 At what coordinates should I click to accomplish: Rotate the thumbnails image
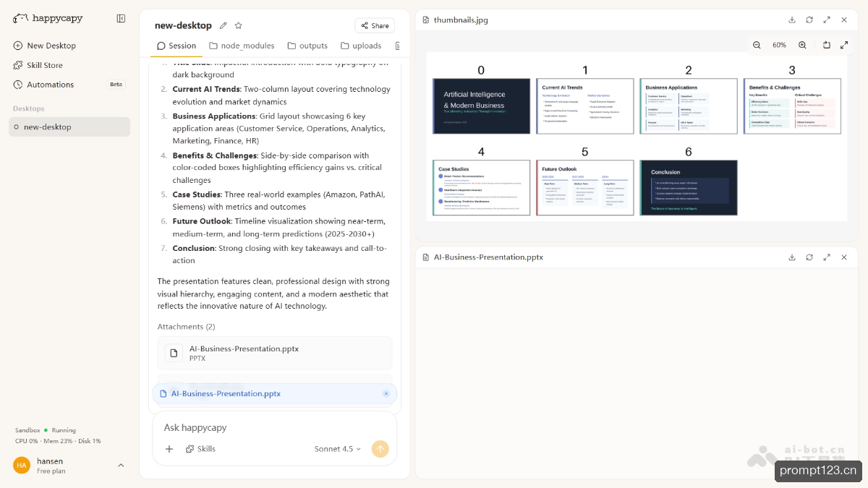pyautogui.click(x=827, y=45)
